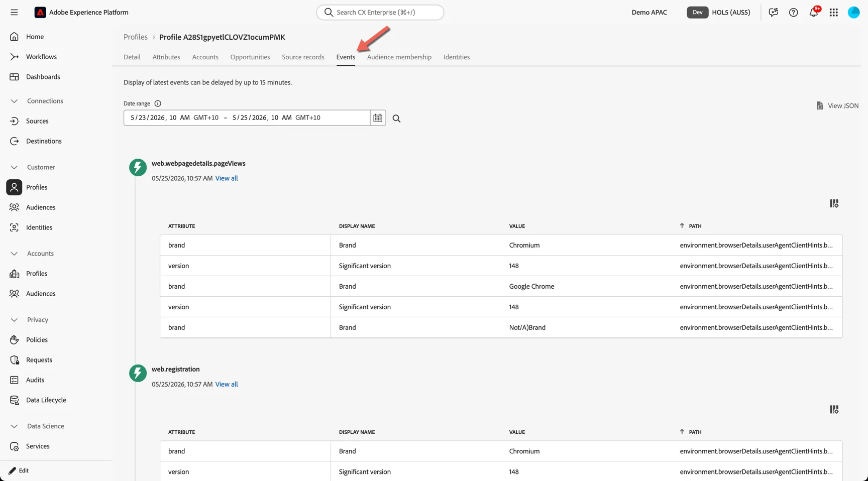Viewport: 868px width, 481px height.
Task: Click the Adobe Experience Platform logo
Action: (40, 12)
